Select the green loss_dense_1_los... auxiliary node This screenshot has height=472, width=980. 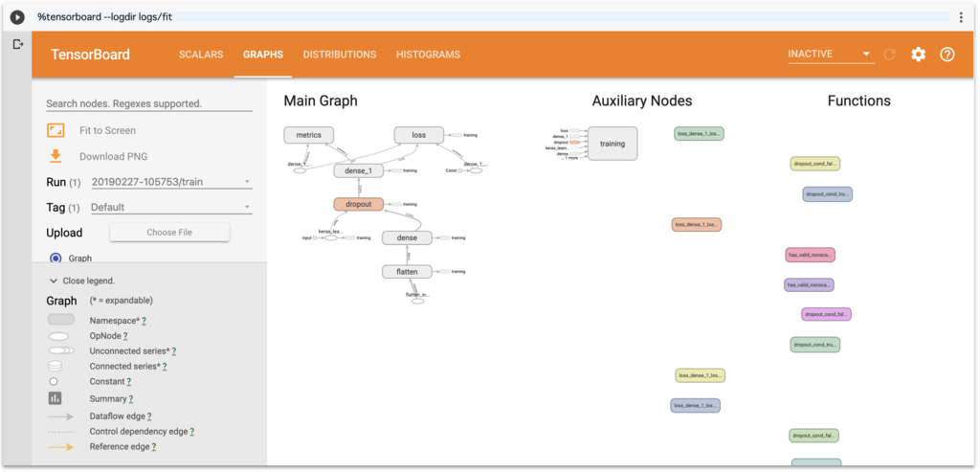pos(700,133)
